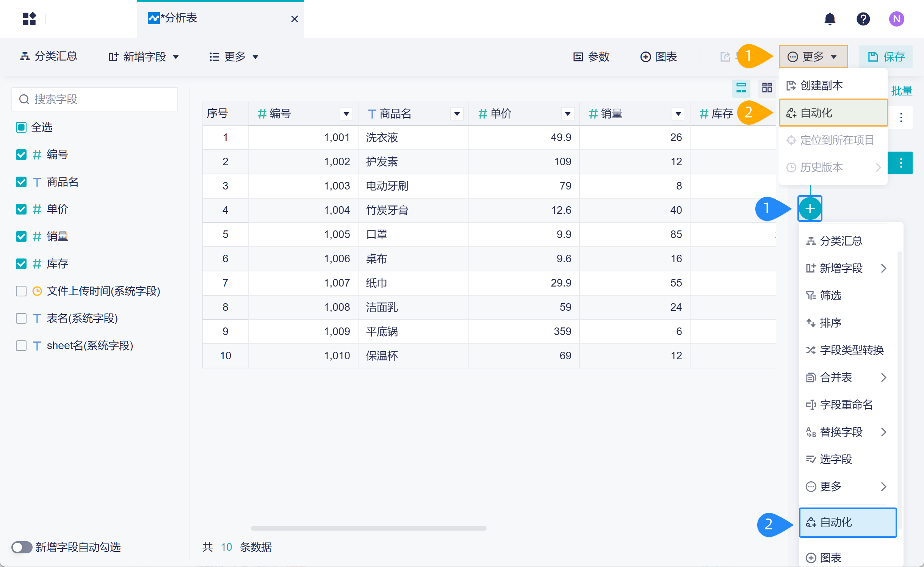Uncheck the 编号 field checkbox
Viewport: 924px width, 567px height.
[x=21, y=154]
